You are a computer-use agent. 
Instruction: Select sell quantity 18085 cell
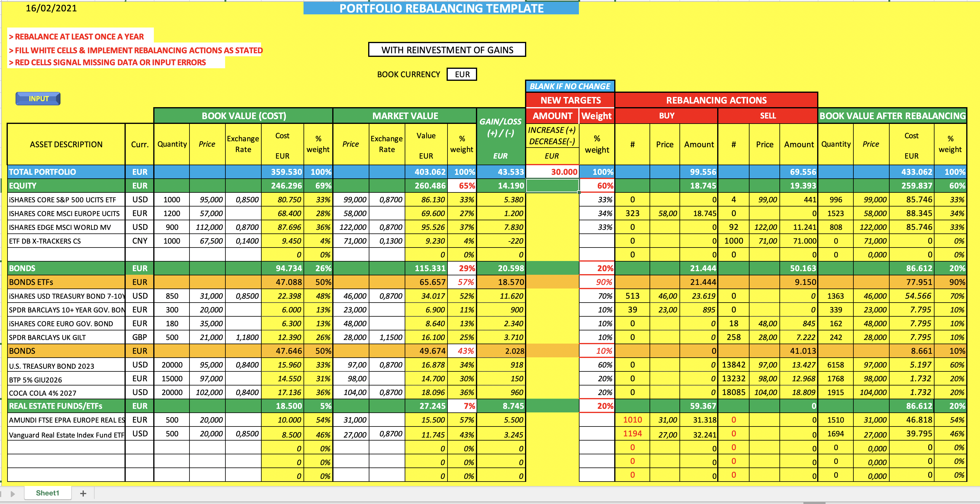pyautogui.click(x=733, y=393)
